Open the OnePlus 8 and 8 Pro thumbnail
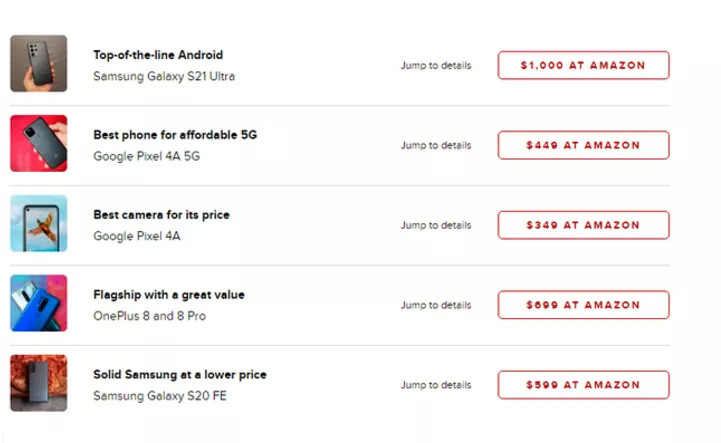Screen dimensions: 721x443 (39, 303)
